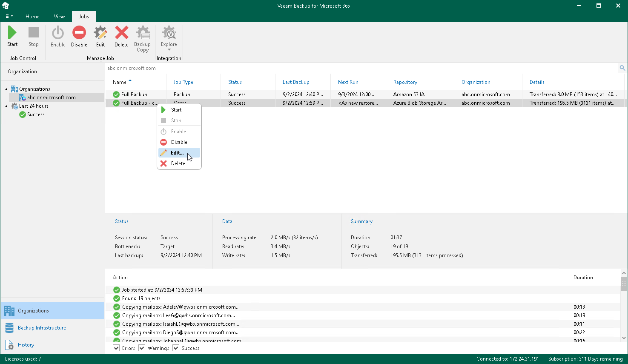628x364 pixels.
Task: Click the Last 24 hours clock icon
Action: (x=14, y=106)
